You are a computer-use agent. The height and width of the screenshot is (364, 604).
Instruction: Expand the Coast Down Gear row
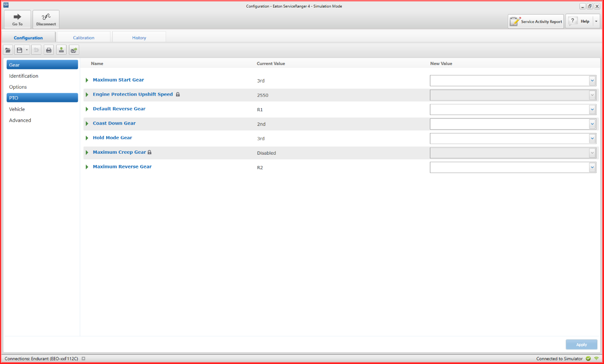coord(87,124)
